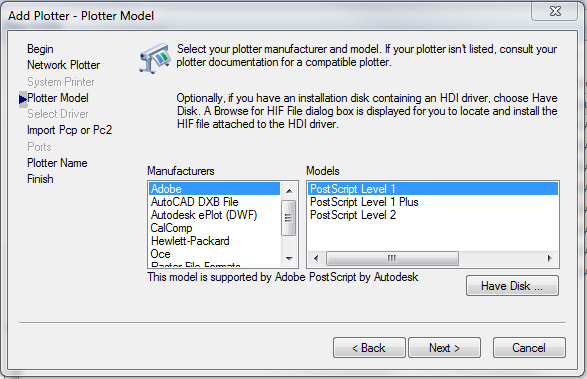Image resolution: width=587 pixels, height=379 pixels.
Task: Close the Add Plotter dialog
Action: click(x=555, y=11)
